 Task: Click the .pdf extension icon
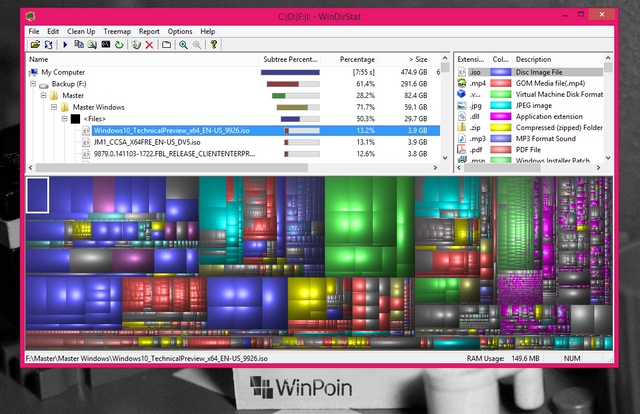tap(462, 149)
